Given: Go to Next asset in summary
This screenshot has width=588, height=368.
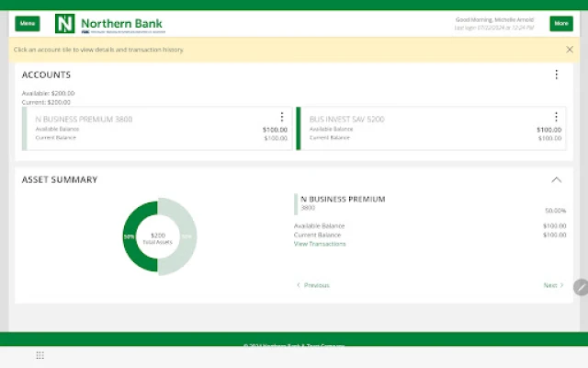Looking at the screenshot, I should coord(553,285).
